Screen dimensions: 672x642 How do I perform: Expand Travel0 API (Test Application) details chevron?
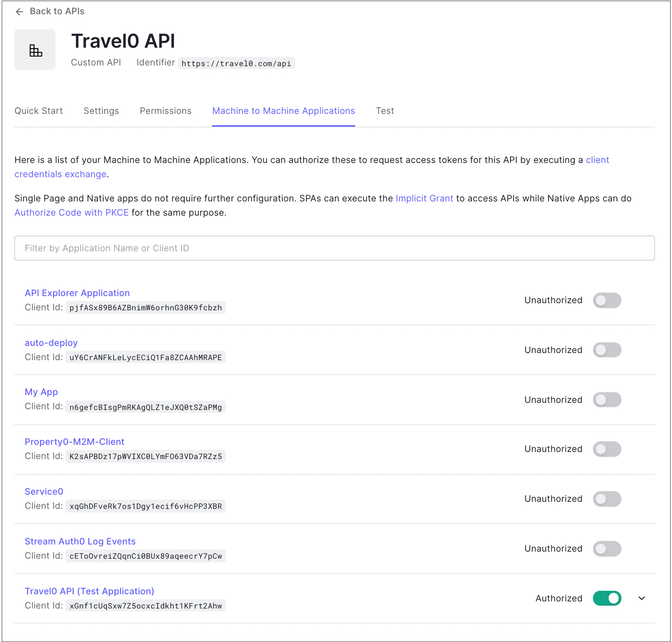click(x=642, y=599)
